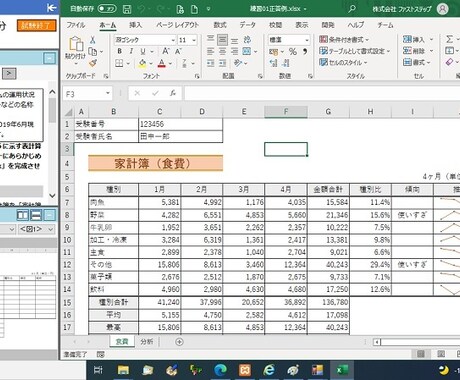Open the File tab
Image resolution: width=460 pixels, height=380 pixels.
[x=76, y=25]
